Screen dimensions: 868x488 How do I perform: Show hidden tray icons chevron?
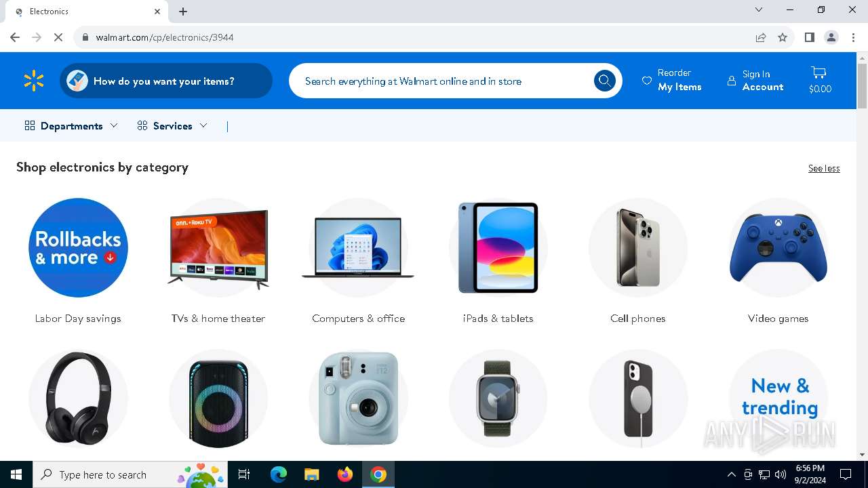click(731, 474)
